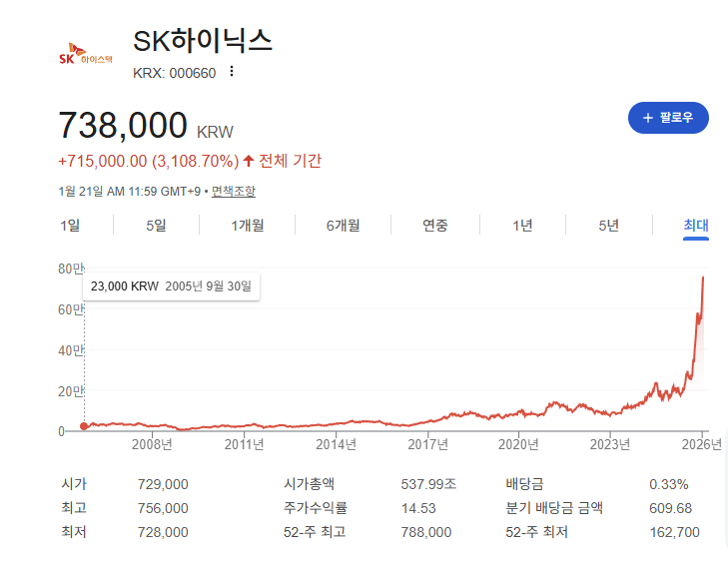This screenshot has width=728, height=567.
Task: Click the stock price peak on chart line
Action: (703, 278)
